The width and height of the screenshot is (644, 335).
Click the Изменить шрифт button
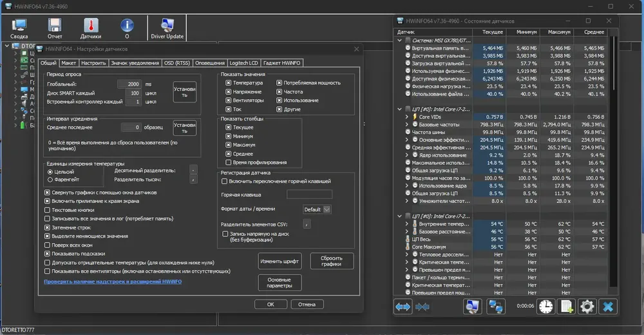click(x=279, y=262)
